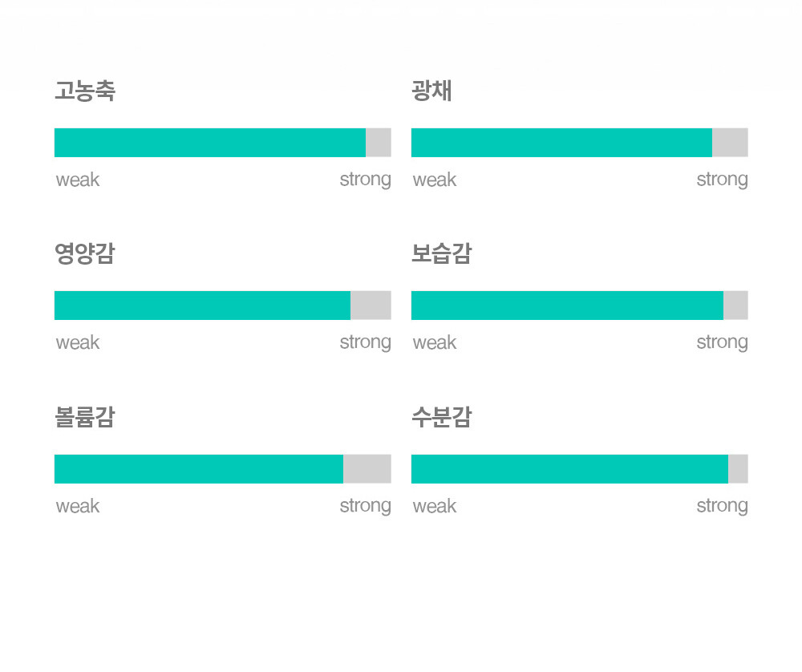The image size is (802, 672).
Task: Click the 영양감 heading label
Action: (85, 253)
